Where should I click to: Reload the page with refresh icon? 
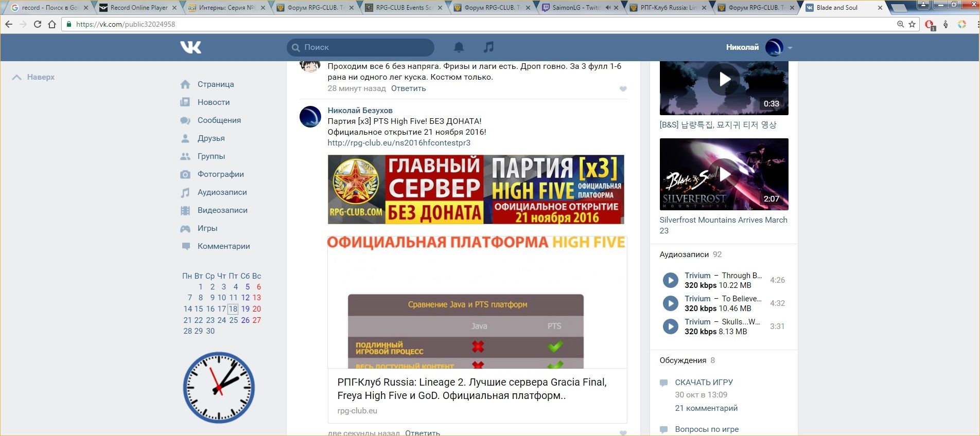click(x=38, y=24)
